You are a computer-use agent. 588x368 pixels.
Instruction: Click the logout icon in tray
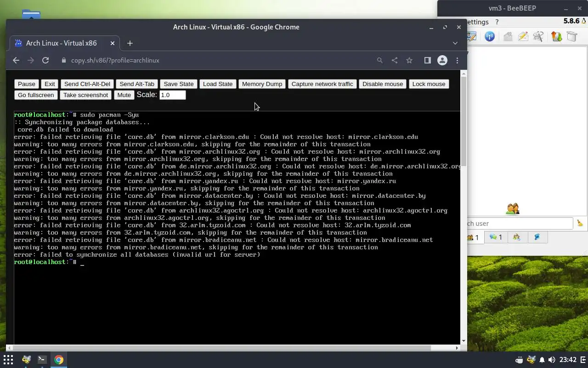coord(583,360)
